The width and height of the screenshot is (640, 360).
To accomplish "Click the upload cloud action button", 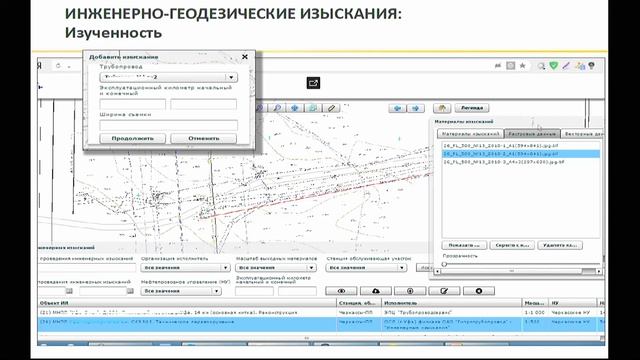I will click(x=376, y=291).
